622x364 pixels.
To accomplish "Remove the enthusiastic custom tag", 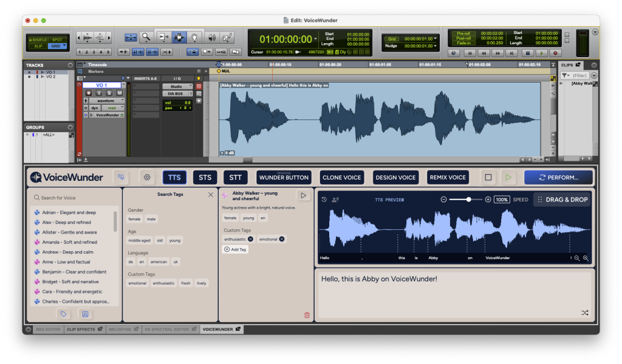I will 250,239.
